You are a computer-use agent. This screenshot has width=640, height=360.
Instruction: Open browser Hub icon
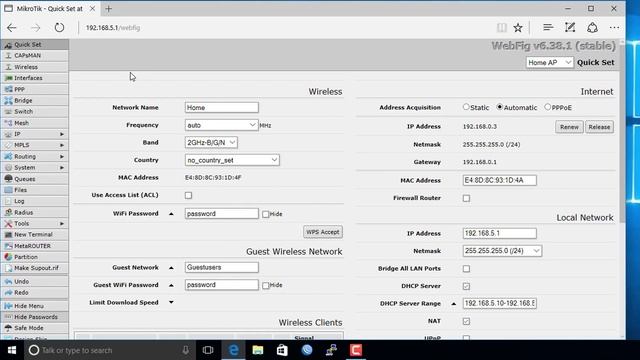(548, 27)
